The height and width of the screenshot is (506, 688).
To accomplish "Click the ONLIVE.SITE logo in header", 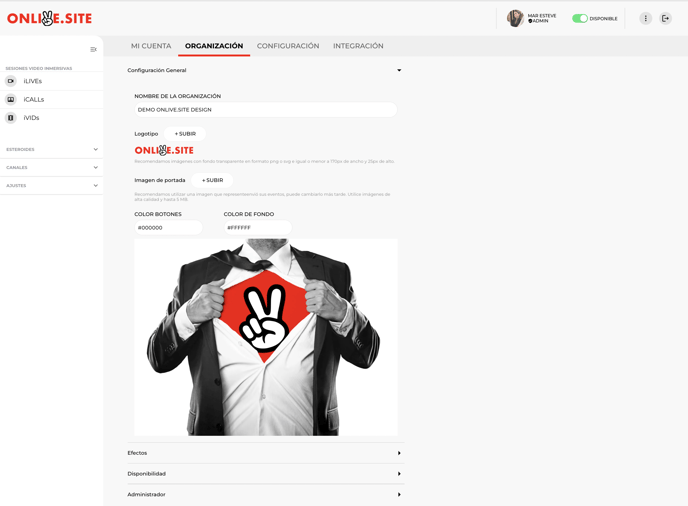I will [49, 18].
